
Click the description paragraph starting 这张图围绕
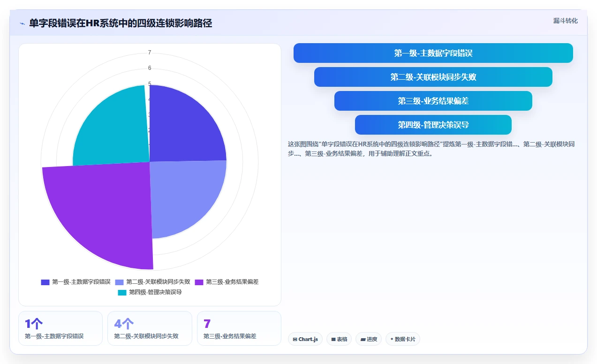[x=431, y=149]
